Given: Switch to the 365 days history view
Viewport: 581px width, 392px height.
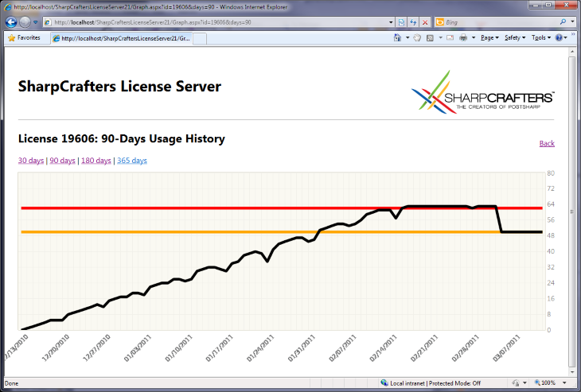Looking at the screenshot, I should pyautogui.click(x=132, y=161).
